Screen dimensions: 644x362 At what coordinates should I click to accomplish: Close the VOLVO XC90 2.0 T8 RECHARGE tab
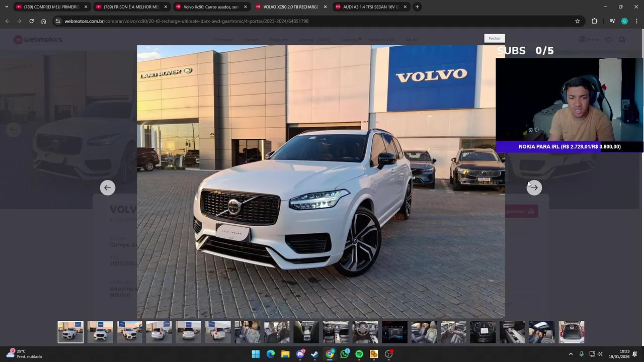pyautogui.click(x=325, y=7)
